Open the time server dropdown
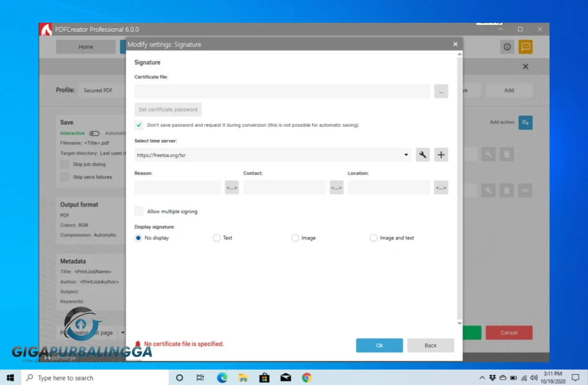 click(405, 154)
